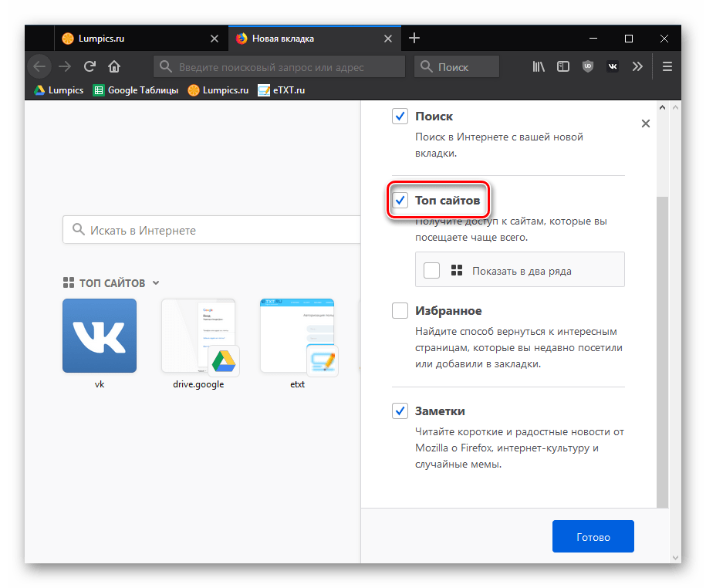The width and height of the screenshot is (706, 588).
Task: Click the settings panel vertical scrollbar
Action: [x=661, y=347]
